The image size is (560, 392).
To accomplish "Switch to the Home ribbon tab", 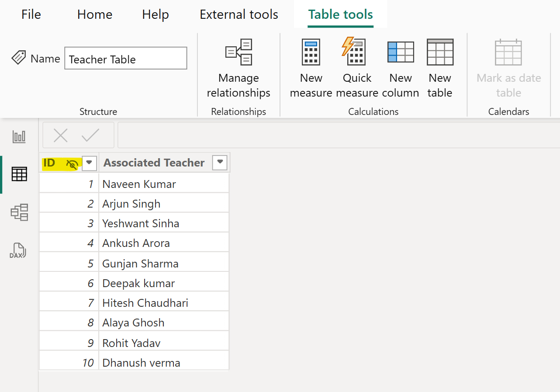I will click(94, 14).
